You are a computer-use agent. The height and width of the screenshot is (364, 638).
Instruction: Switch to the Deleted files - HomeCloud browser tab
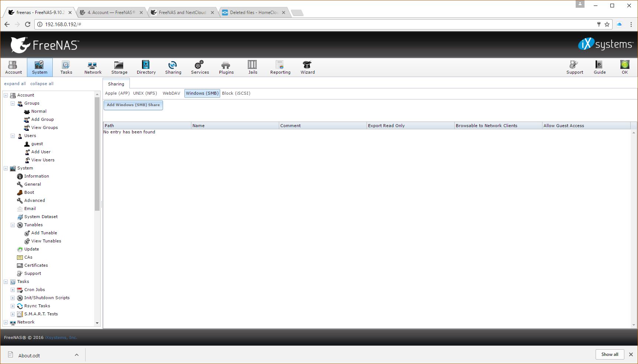[254, 12]
